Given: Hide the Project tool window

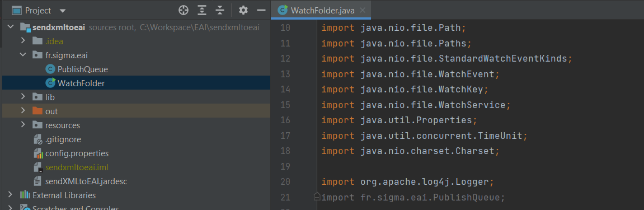Looking at the screenshot, I should coord(261,10).
